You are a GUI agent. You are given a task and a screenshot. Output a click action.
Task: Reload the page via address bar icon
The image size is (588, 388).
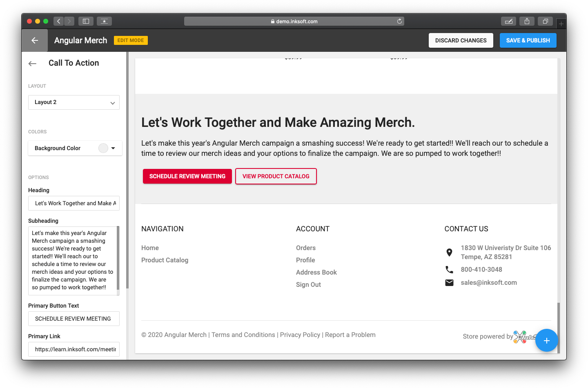click(x=399, y=21)
